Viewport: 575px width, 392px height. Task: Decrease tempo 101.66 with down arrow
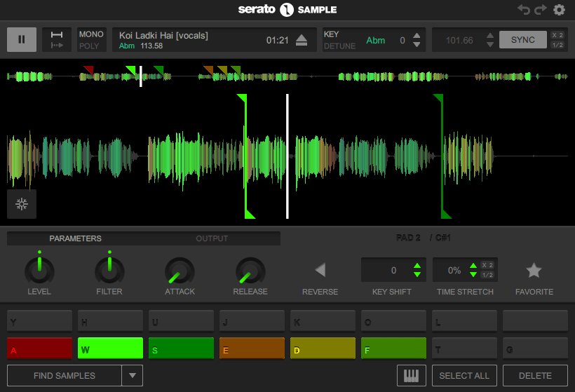click(x=490, y=44)
